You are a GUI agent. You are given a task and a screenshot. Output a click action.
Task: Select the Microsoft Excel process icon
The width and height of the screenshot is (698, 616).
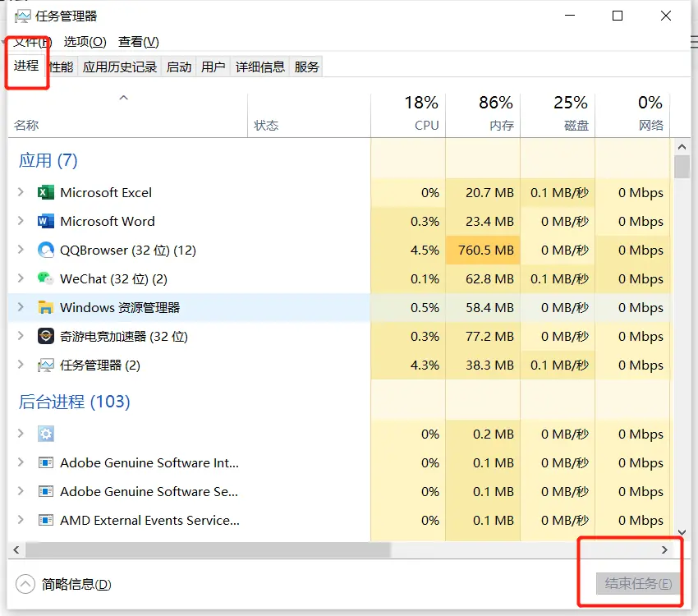tap(46, 192)
